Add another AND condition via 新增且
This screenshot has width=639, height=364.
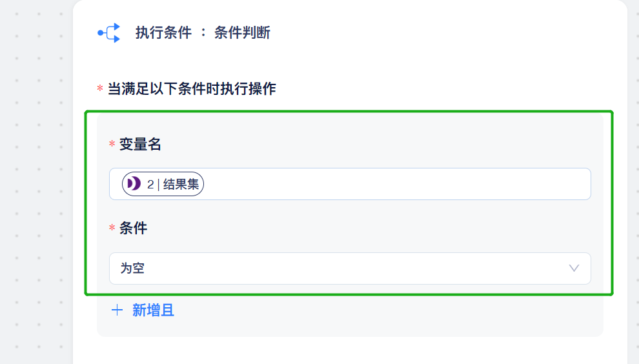point(143,310)
